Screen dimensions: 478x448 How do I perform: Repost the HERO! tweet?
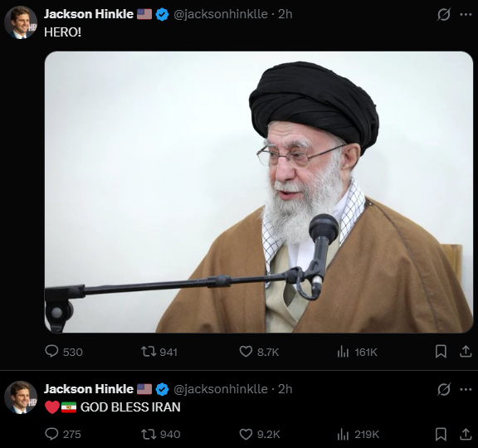(159, 352)
